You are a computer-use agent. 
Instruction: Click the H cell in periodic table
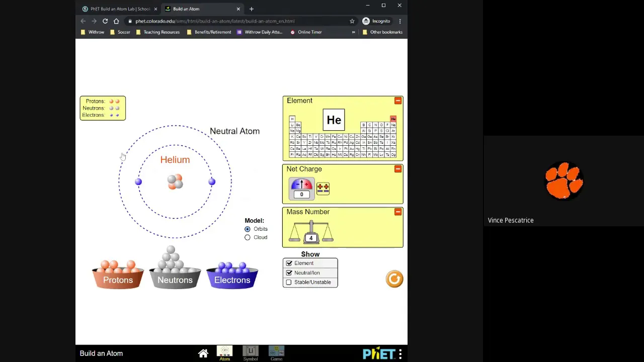click(x=292, y=119)
